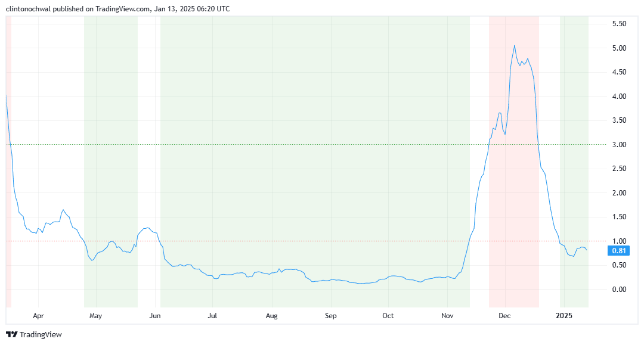
Task: Select the May label on time axis
Action: tap(96, 315)
